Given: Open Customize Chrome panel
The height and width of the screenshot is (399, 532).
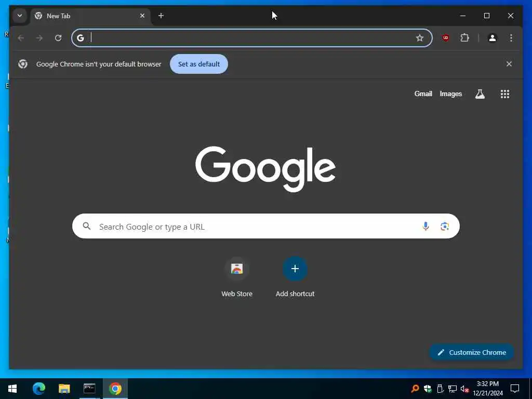Looking at the screenshot, I should [x=472, y=352].
